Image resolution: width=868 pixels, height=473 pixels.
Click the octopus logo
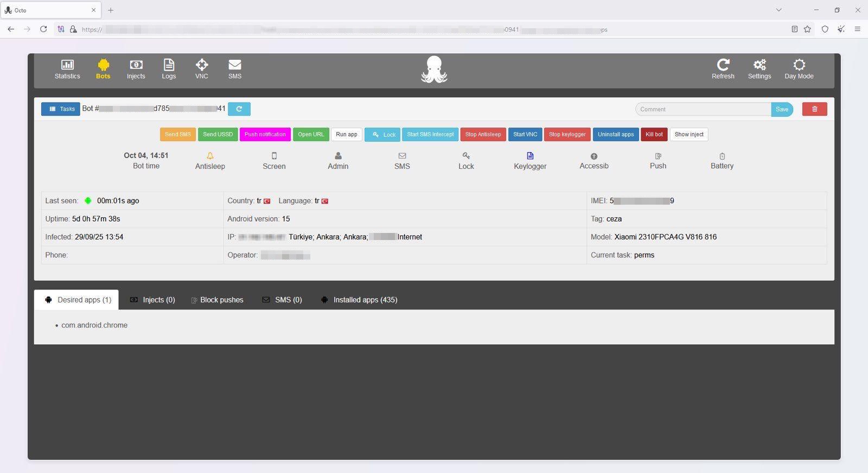(434, 70)
